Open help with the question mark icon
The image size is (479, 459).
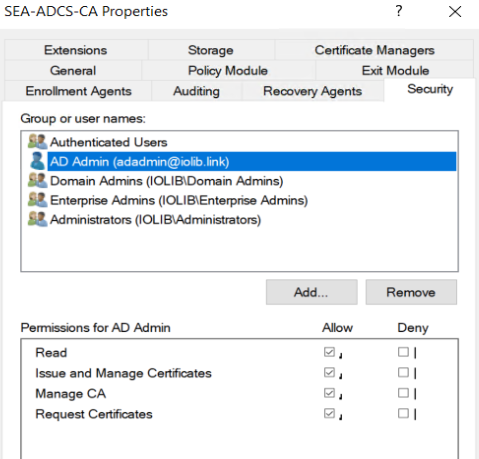(x=399, y=11)
